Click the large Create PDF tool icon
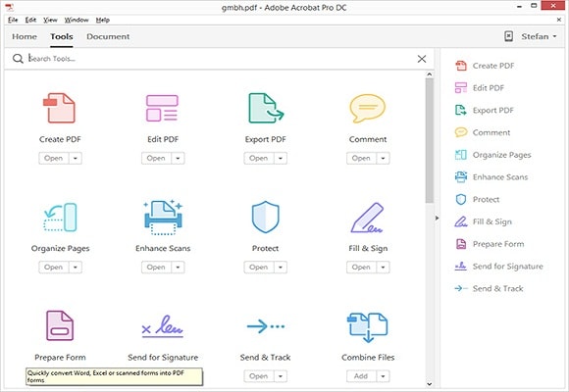569x392 pixels. pos(60,108)
